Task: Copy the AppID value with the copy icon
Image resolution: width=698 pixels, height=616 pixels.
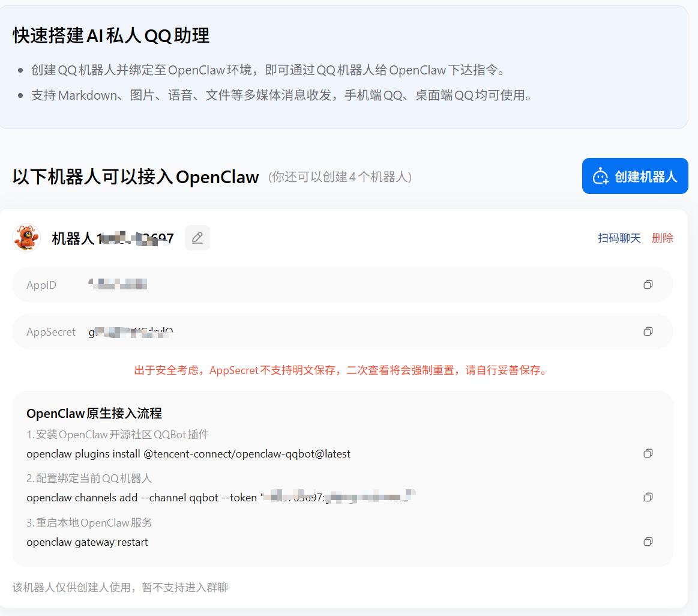Action: click(648, 285)
